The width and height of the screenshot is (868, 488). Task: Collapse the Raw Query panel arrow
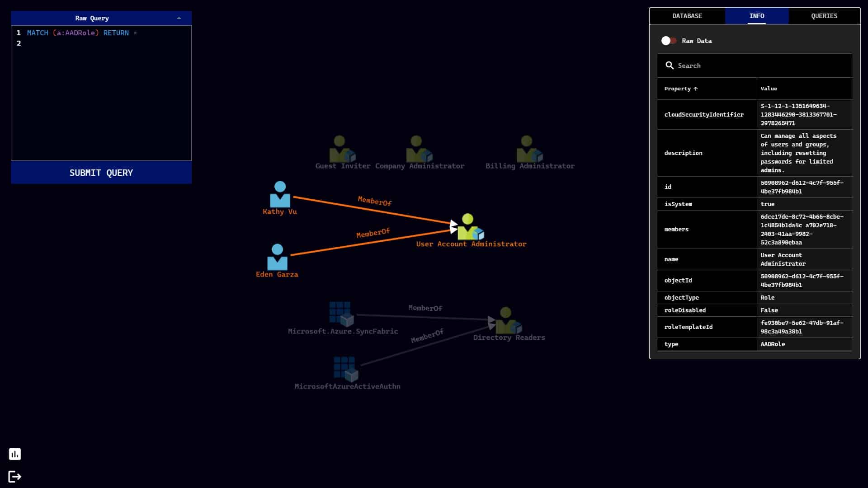(179, 18)
